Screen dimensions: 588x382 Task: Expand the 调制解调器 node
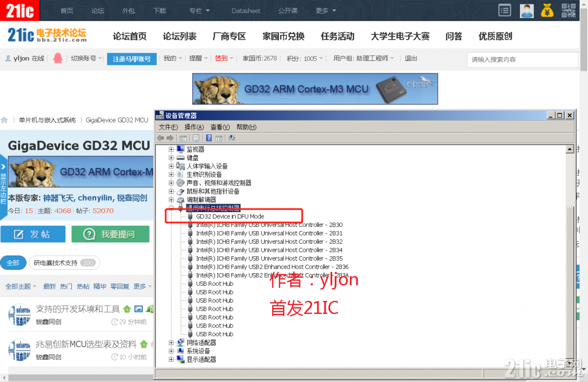tap(171, 200)
